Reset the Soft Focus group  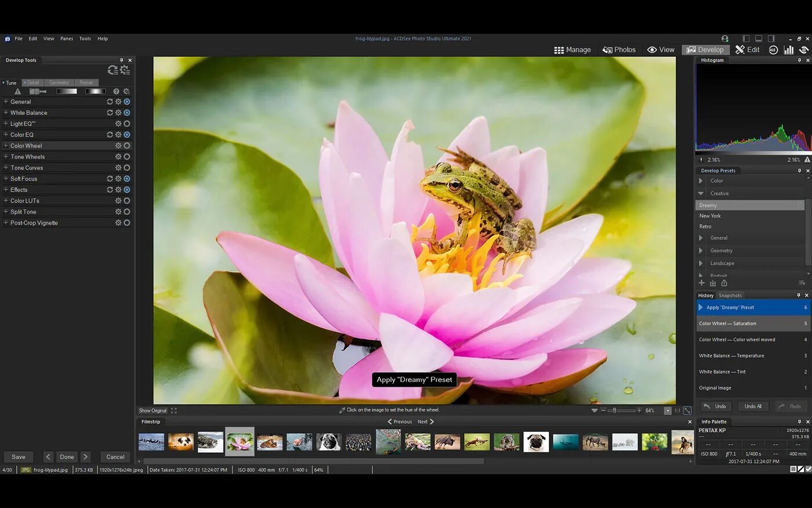(110, 179)
